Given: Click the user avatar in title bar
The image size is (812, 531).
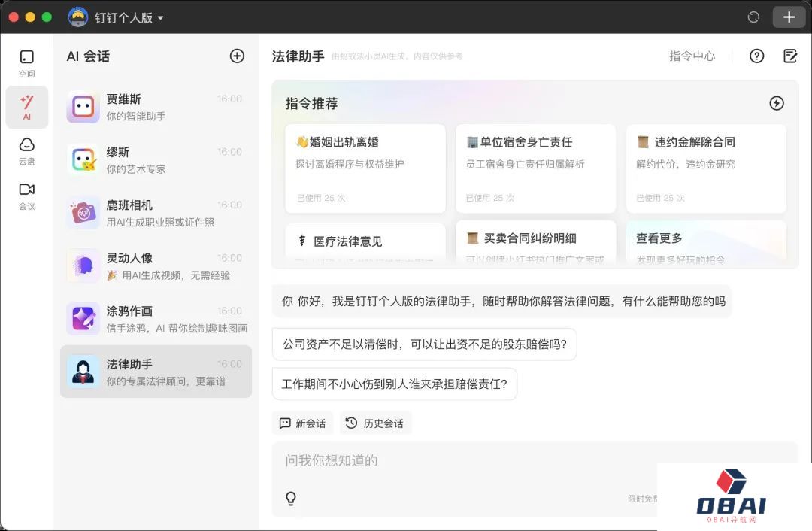Looking at the screenshot, I should click(x=78, y=17).
